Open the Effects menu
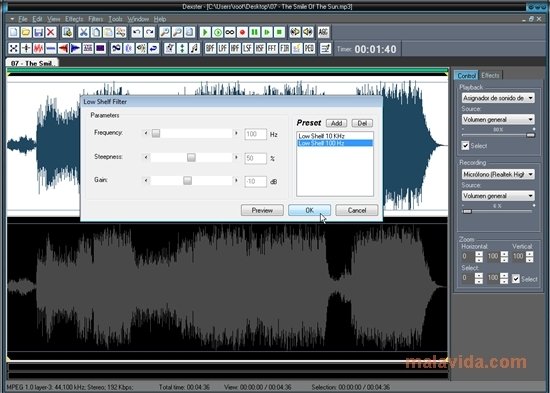 tap(74, 19)
